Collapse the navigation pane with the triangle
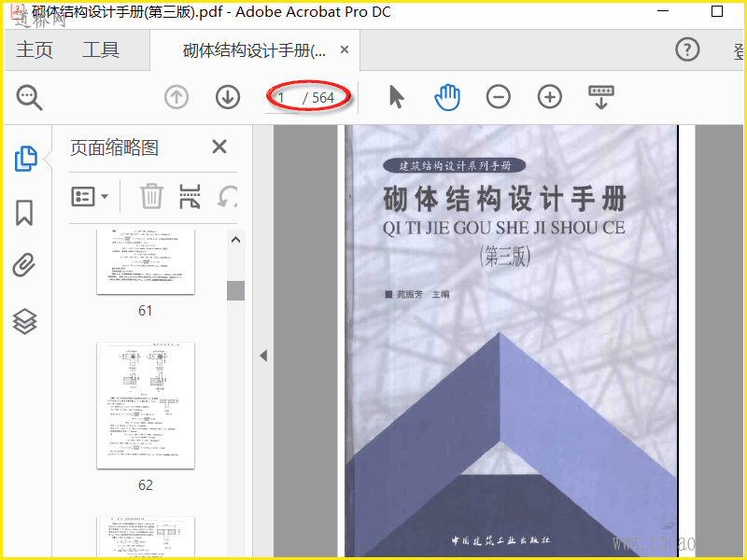 point(263,356)
